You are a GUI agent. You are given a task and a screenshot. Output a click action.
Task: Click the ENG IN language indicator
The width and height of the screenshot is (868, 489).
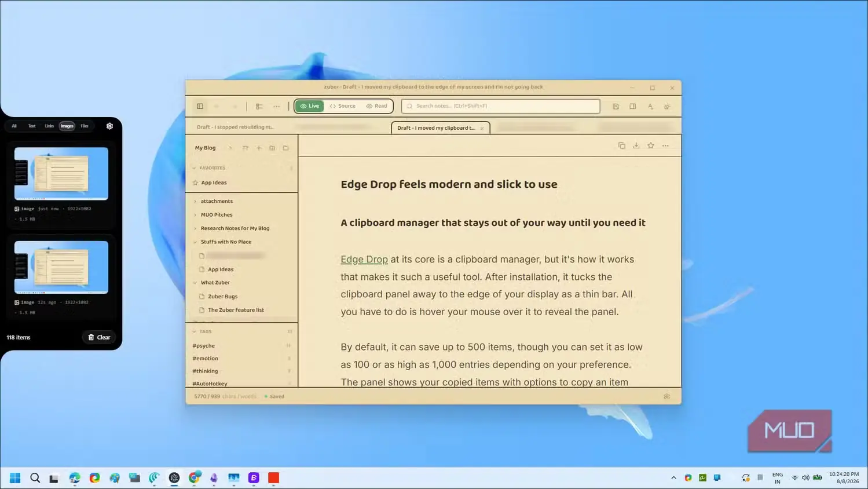pyautogui.click(x=777, y=478)
